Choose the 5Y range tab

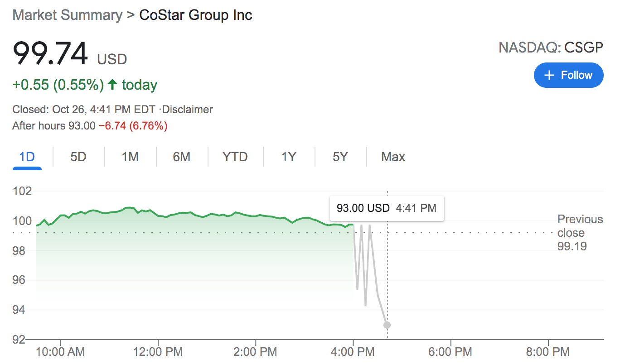pos(340,157)
